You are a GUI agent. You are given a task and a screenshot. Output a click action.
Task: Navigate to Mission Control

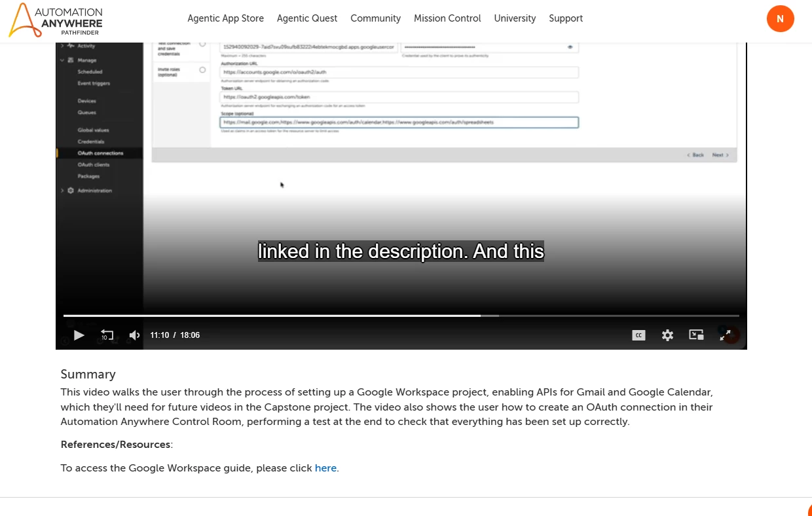447,18
